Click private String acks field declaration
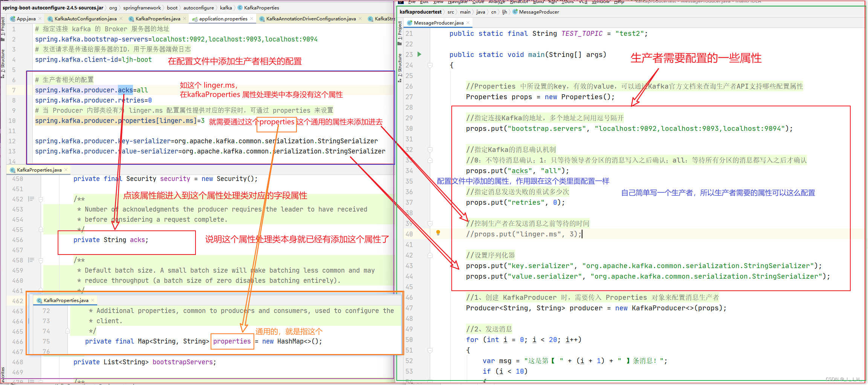The height and width of the screenshot is (385, 868). (x=111, y=239)
